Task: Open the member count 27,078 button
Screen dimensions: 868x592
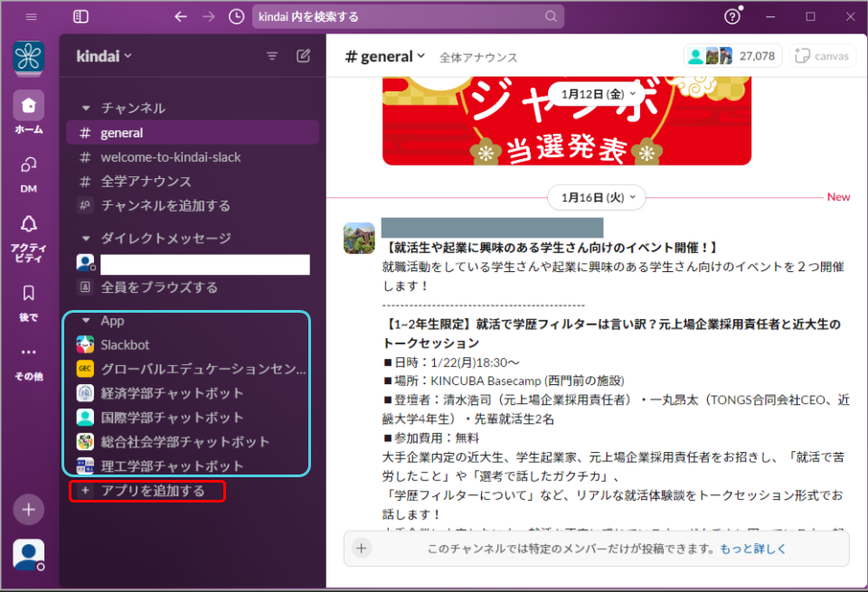Action: 733,56
